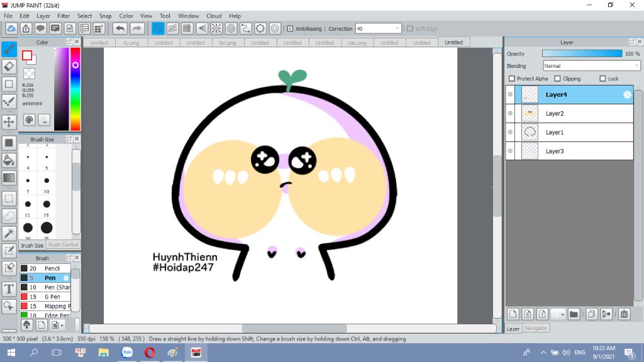
Task: Select the Brush tool in the left toolbar
Action: pyautogui.click(x=9, y=49)
